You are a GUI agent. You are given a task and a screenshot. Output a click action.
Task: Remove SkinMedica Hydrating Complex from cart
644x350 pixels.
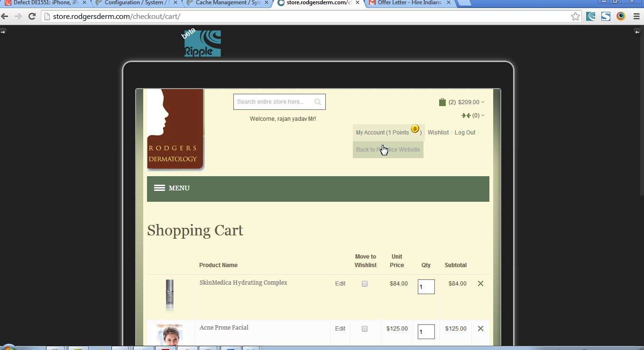coord(480,283)
